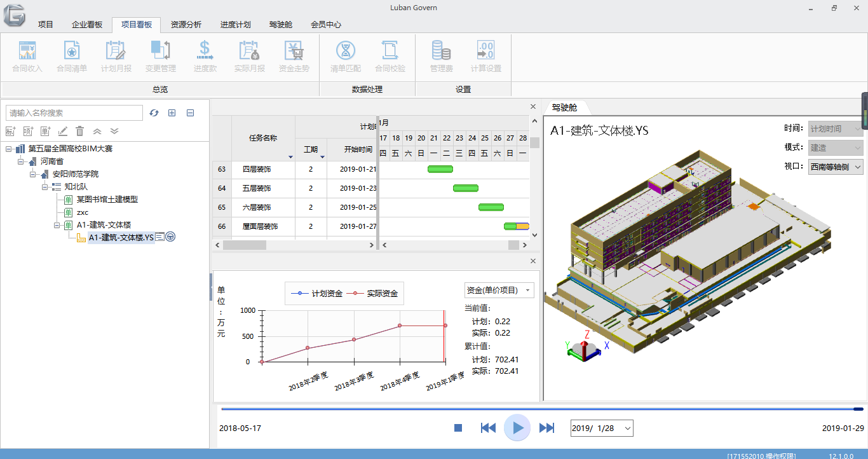
Task: Click the trash delete icon in tree toolbar
Action: pos(80,131)
